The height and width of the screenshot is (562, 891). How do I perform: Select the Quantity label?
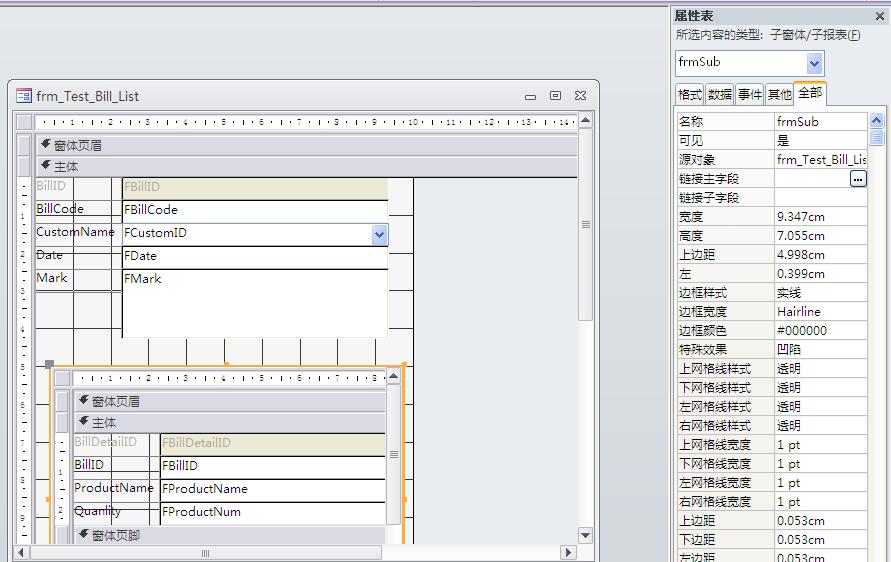pos(97,511)
